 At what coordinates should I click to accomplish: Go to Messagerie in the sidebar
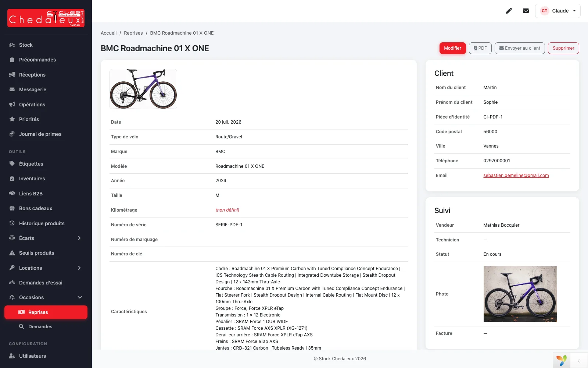46,89
